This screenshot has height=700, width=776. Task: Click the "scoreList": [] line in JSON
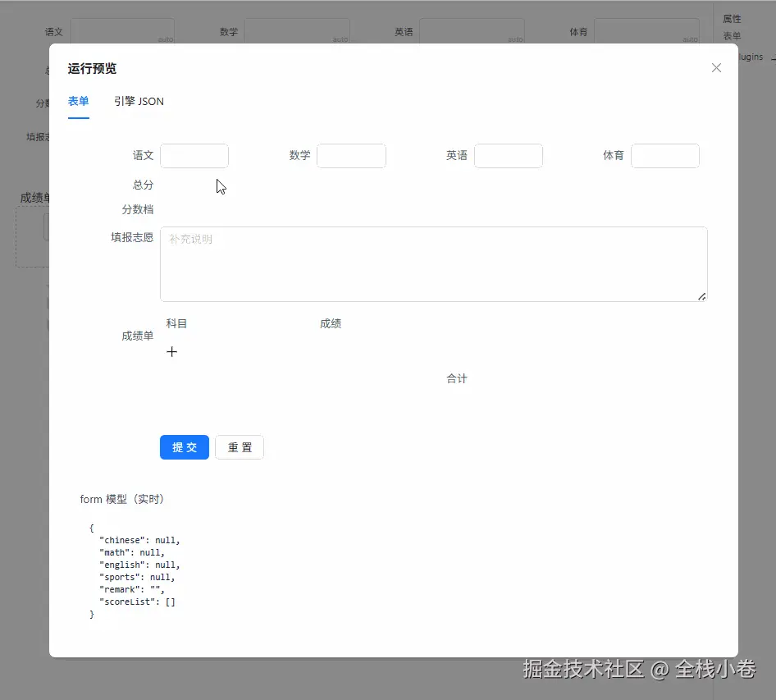pos(137,602)
